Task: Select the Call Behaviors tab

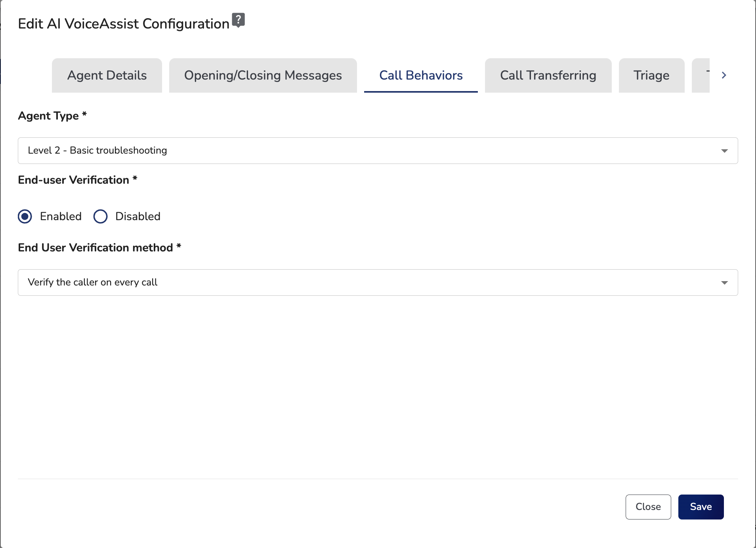Action: pyautogui.click(x=421, y=75)
